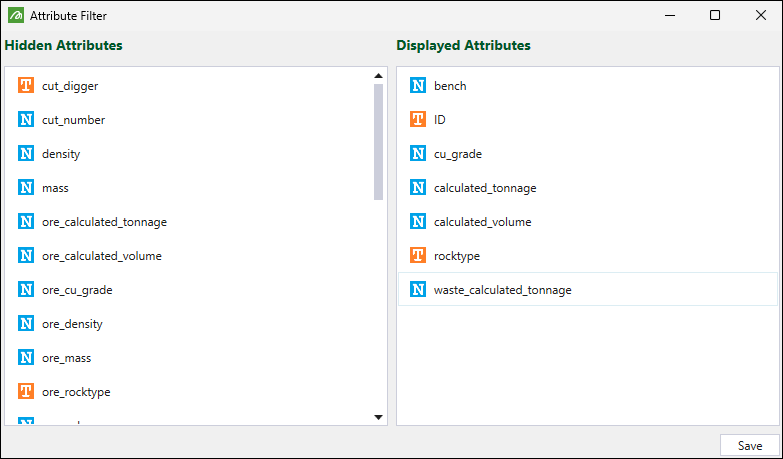Click the Attribute Filter app icon in title bar
Screen dimensions: 783x459
tap(14, 15)
